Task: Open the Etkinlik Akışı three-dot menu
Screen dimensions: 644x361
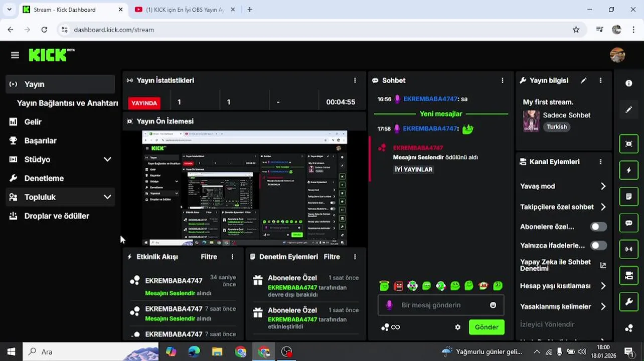Action: [232, 257]
